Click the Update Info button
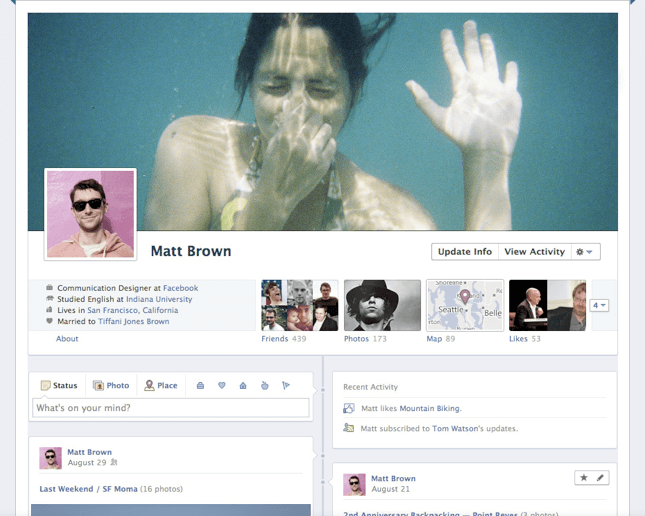The height and width of the screenshot is (516, 645). coord(465,252)
